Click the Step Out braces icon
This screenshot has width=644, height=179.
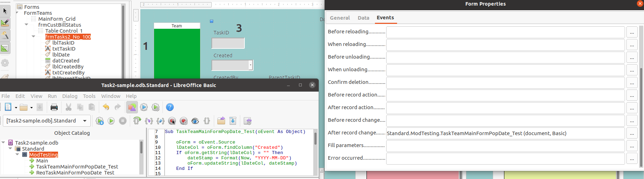160,121
